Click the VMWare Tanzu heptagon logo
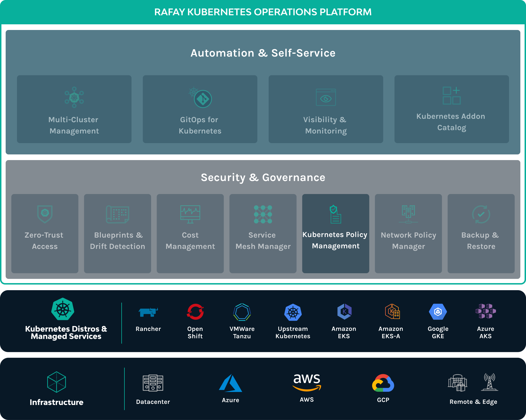 pos(242,312)
